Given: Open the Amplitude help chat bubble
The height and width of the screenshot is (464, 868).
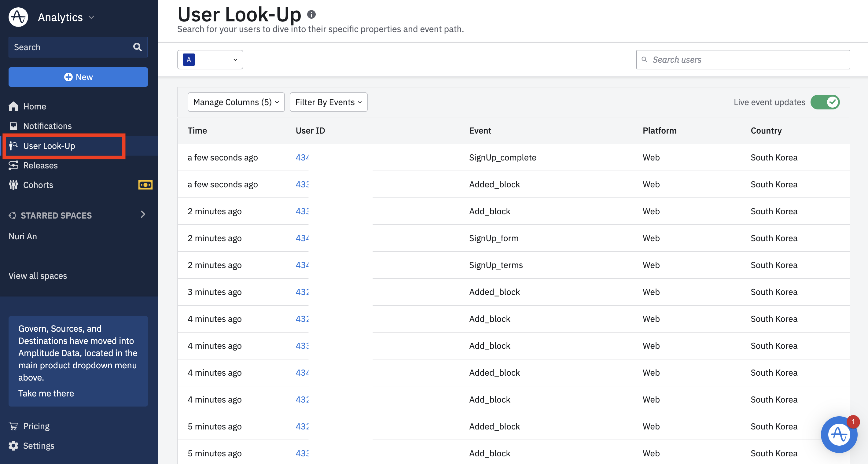Looking at the screenshot, I should 839,434.
